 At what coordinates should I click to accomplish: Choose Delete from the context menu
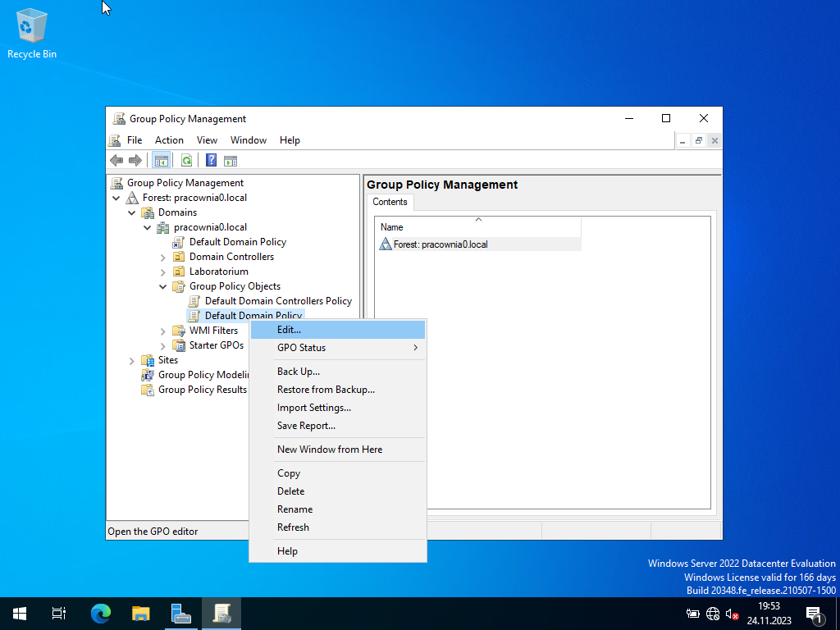pos(338,491)
